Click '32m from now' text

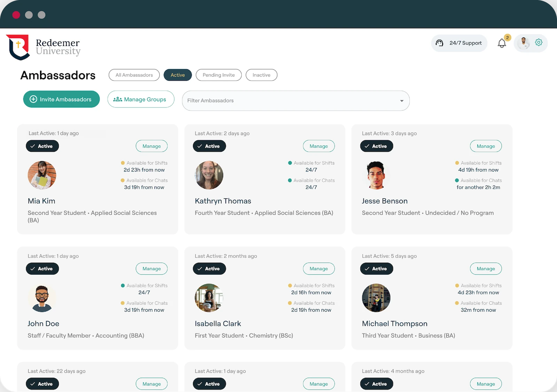(x=478, y=310)
